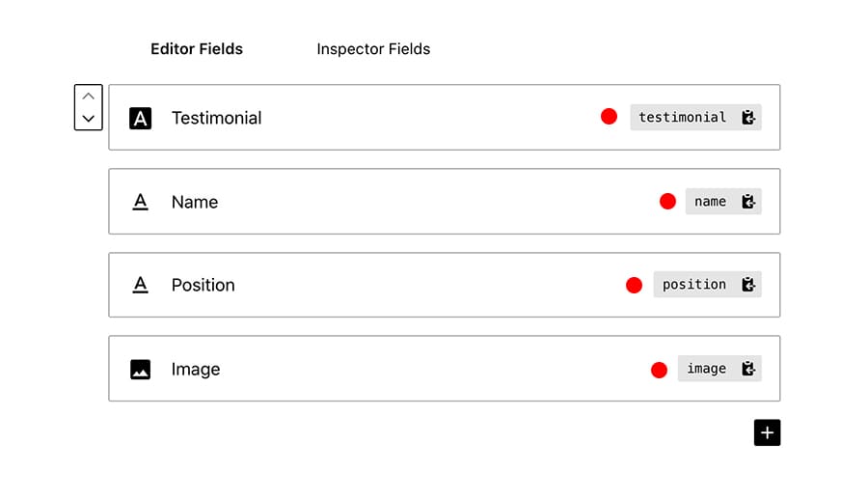Expand the Position field row

click(x=444, y=286)
